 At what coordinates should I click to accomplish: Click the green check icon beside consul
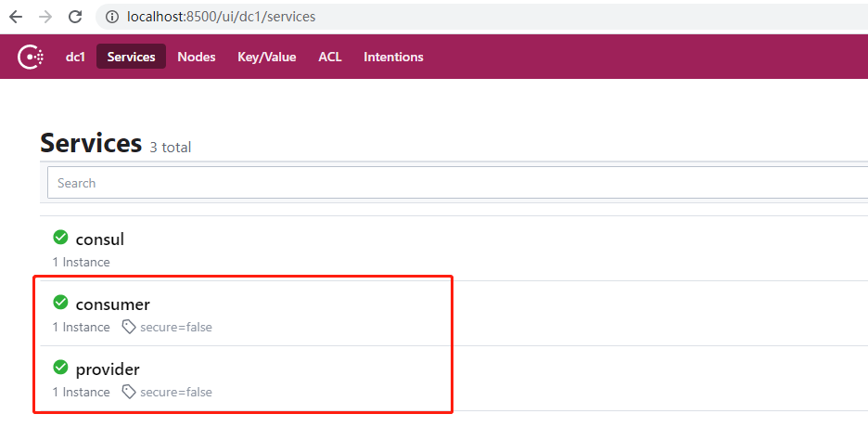pyautogui.click(x=60, y=238)
